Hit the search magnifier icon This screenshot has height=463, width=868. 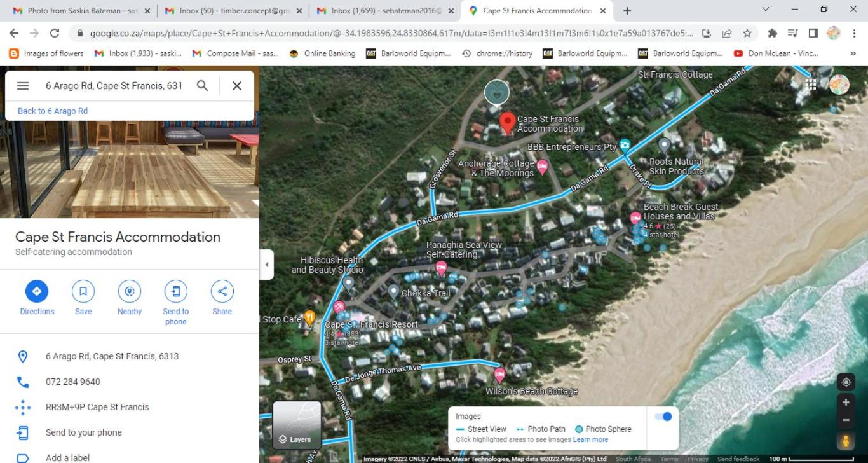(x=202, y=86)
